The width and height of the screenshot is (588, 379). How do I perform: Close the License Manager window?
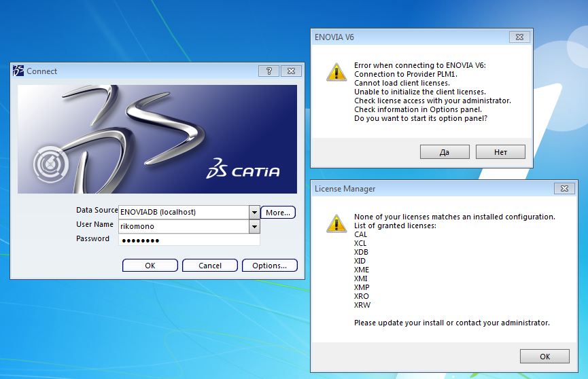[x=564, y=188]
